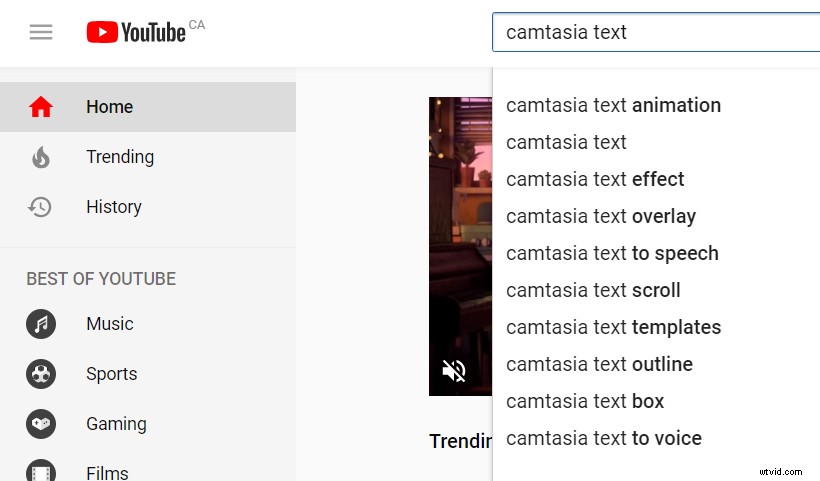Viewport: 820px width, 481px height.
Task: Go to Music under Best of YouTube
Action: (x=110, y=324)
